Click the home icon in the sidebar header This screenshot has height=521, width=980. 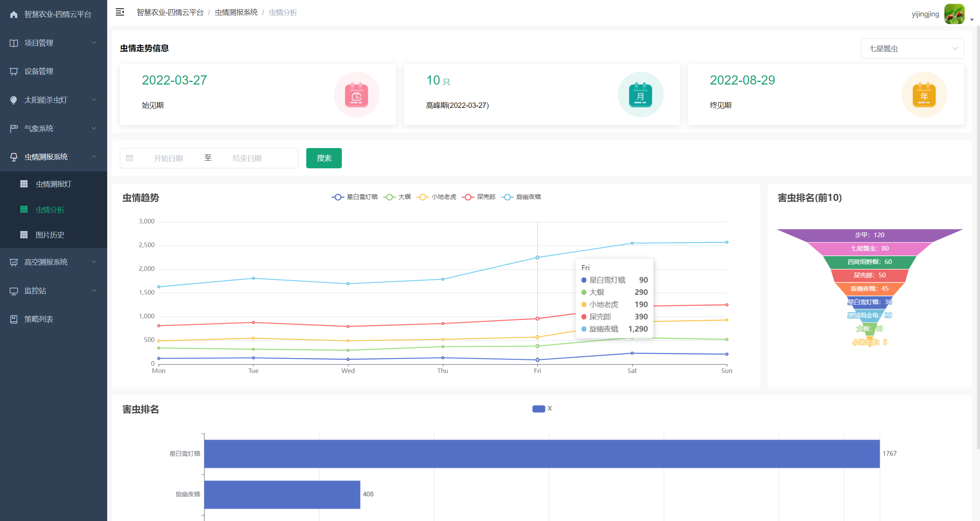click(14, 15)
